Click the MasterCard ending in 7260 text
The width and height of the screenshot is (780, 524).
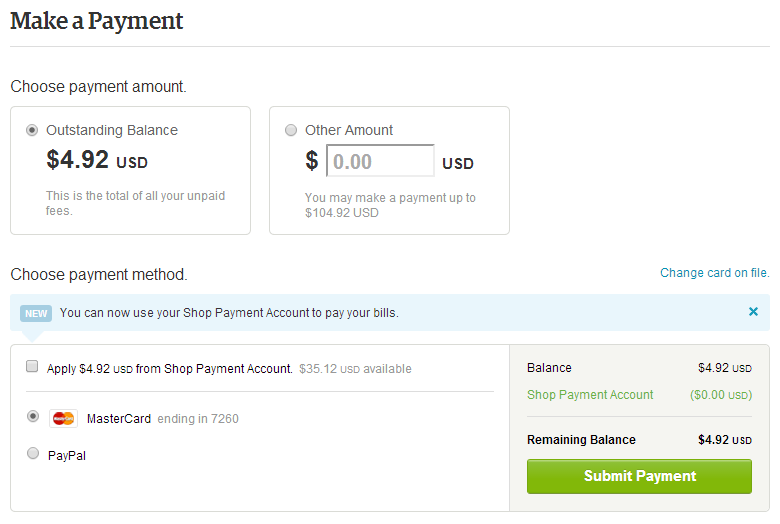point(163,419)
